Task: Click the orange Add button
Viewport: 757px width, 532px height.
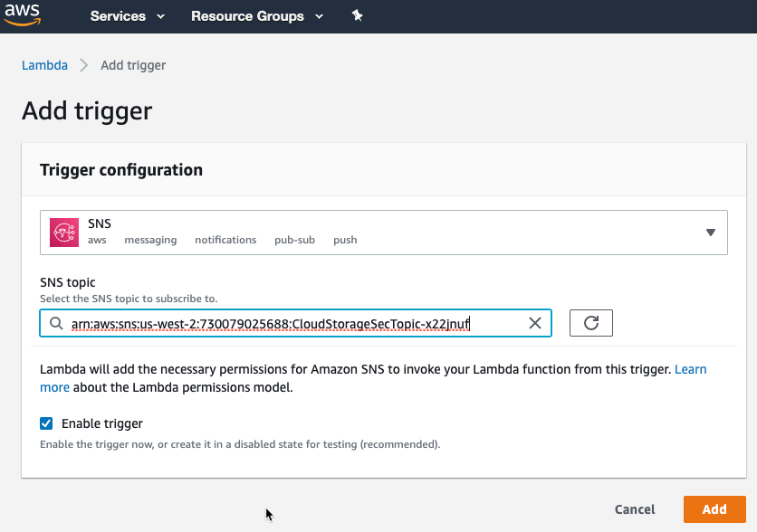Action: coord(714,509)
